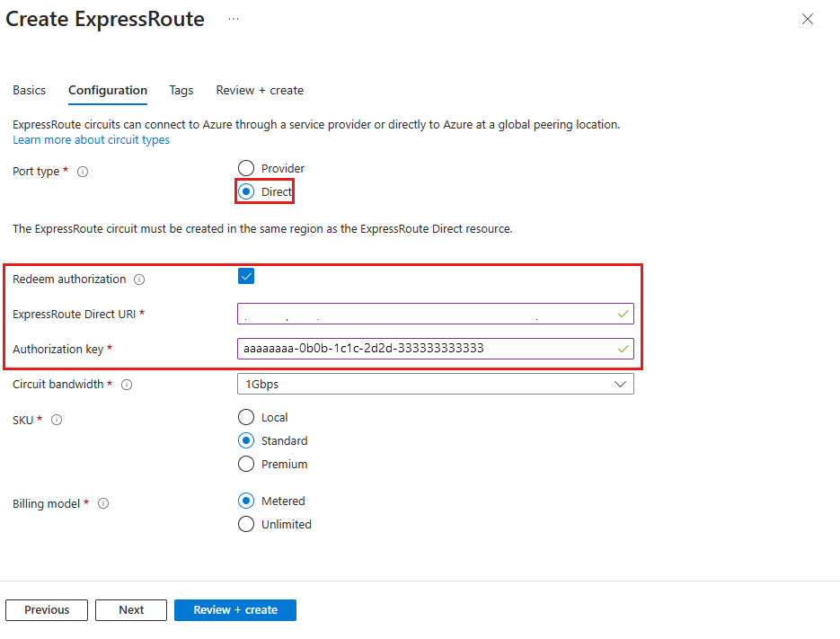The height and width of the screenshot is (639, 840).
Task: Click the green validation checkmark on Direct URI
Action: [624, 314]
